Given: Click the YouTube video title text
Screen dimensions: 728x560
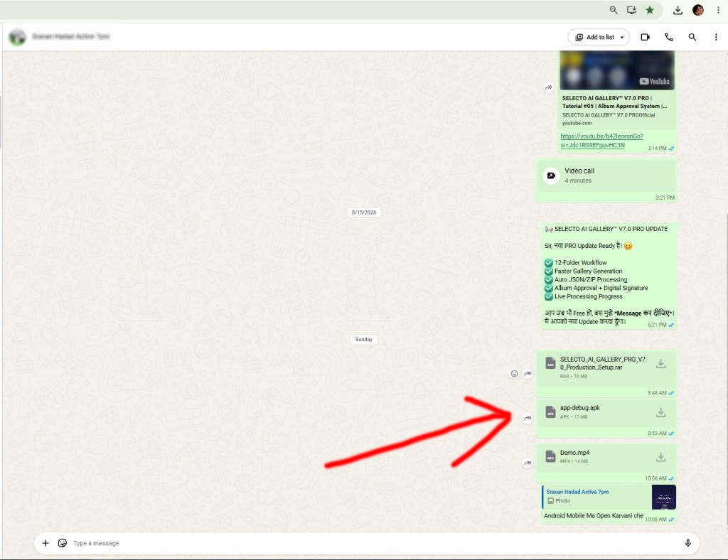Looking at the screenshot, I should click(x=614, y=102).
